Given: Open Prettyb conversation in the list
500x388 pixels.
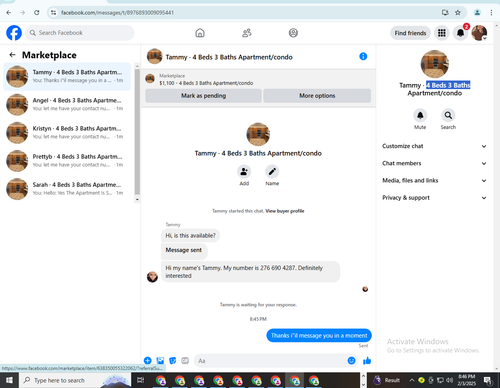Looking at the screenshot, I should coord(67,161).
